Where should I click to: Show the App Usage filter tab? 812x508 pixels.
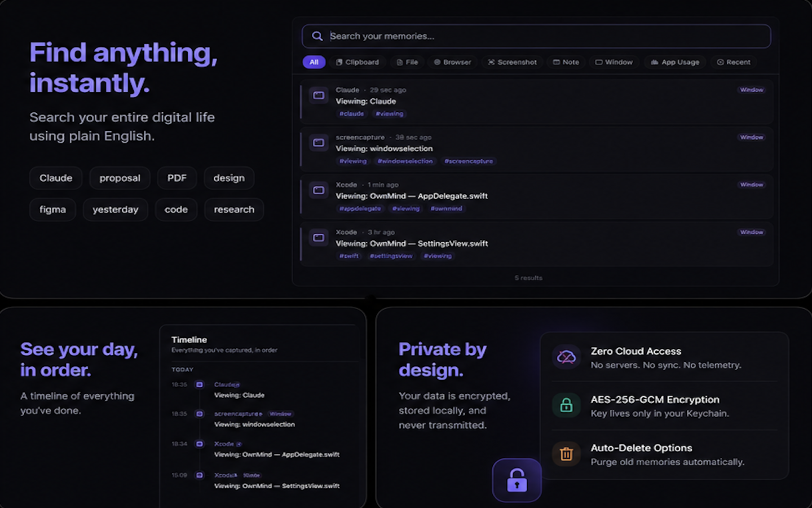coord(675,62)
